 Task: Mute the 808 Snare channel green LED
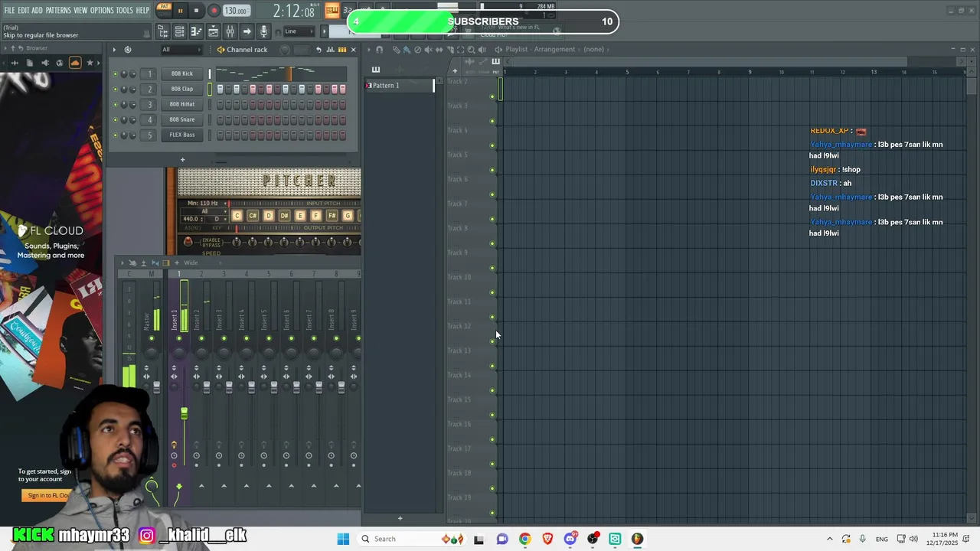(115, 119)
